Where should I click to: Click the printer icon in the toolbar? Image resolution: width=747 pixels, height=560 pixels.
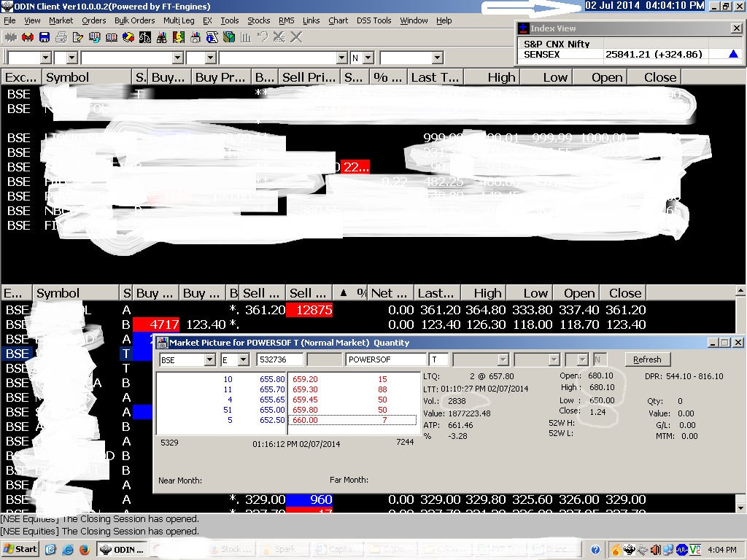click(x=61, y=36)
